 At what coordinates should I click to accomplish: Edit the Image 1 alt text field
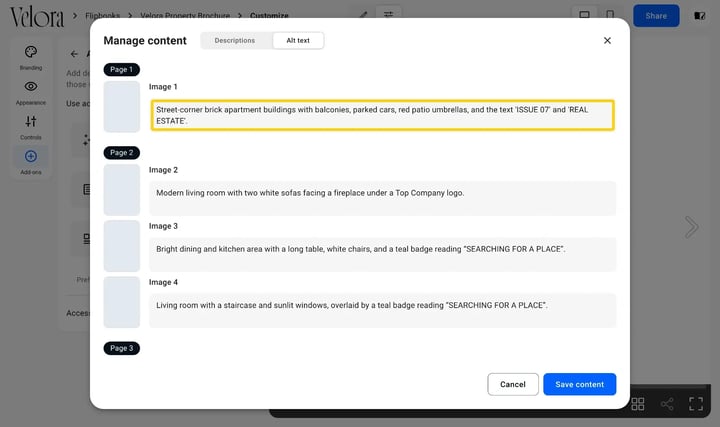pyautogui.click(x=382, y=115)
